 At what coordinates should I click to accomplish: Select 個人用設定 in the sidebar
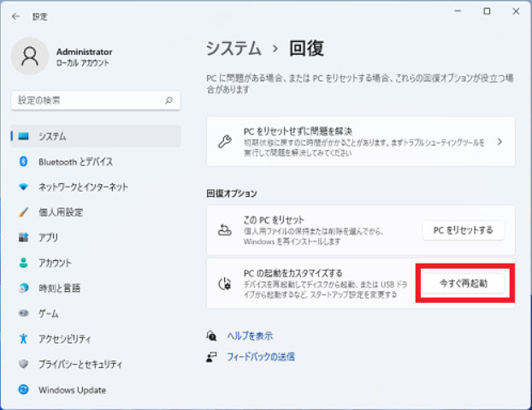pos(60,212)
